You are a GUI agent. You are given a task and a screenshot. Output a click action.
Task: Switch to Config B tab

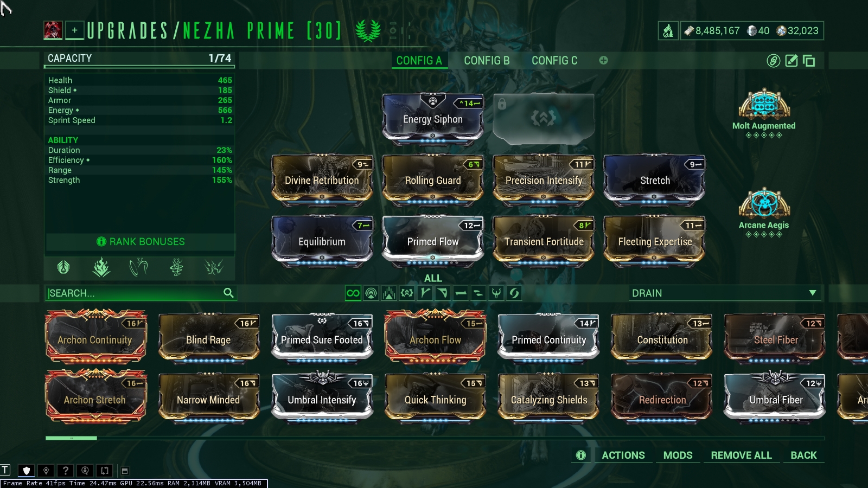[x=487, y=61]
